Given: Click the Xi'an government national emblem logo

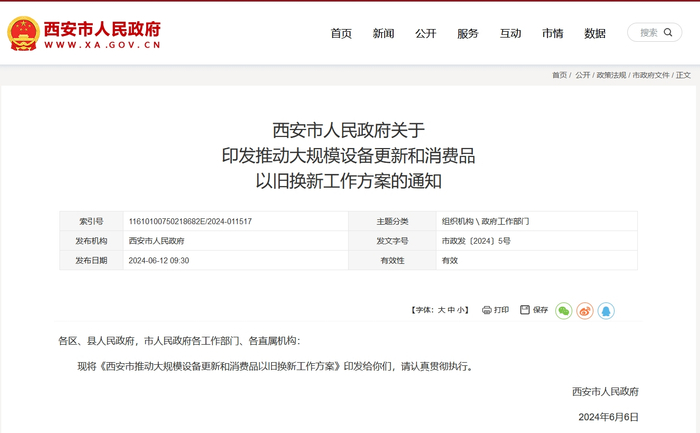Looking at the screenshot, I should click(x=23, y=33).
